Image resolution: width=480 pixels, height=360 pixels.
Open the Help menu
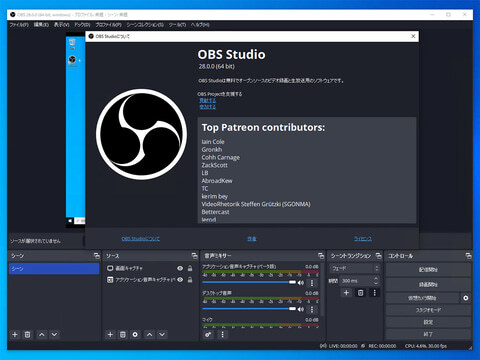[x=200, y=25]
